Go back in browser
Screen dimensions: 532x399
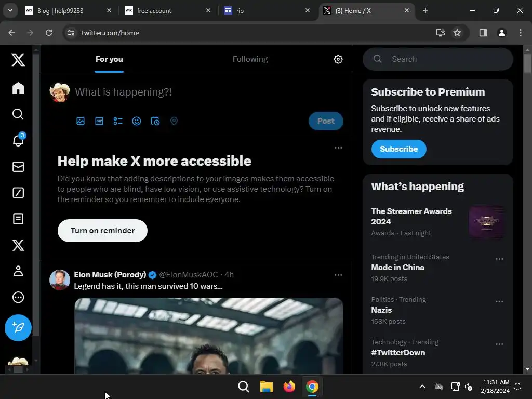[11, 33]
